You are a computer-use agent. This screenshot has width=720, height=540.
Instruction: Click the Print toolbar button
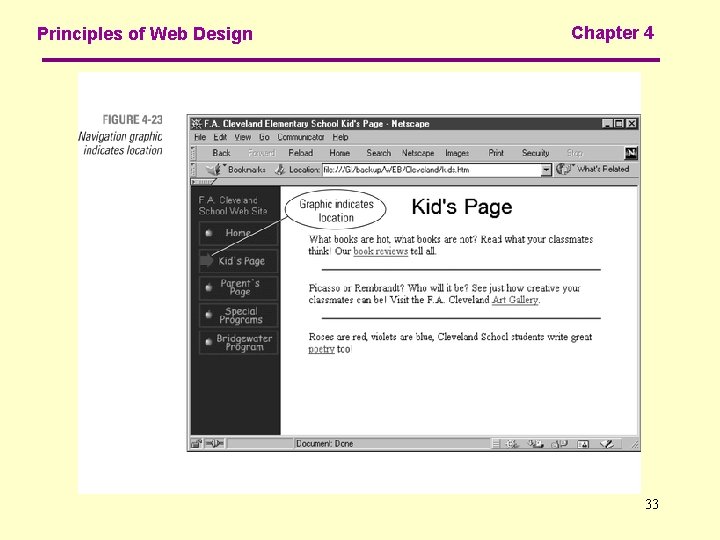pos(496,153)
